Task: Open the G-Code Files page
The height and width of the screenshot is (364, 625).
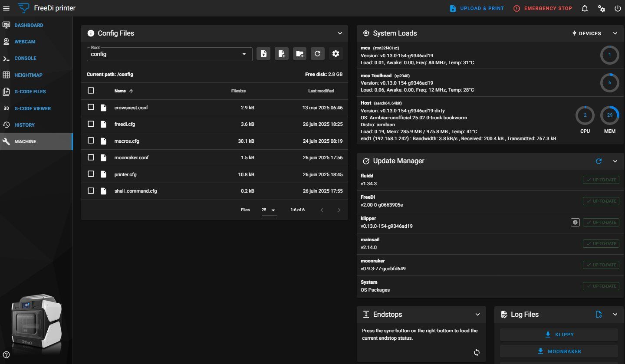Action: click(36, 92)
